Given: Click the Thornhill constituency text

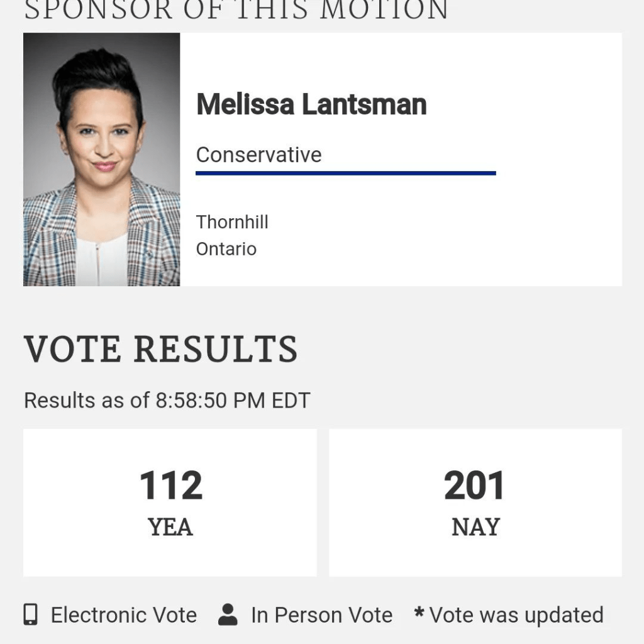Looking at the screenshot, I should [x=232, y=222].
